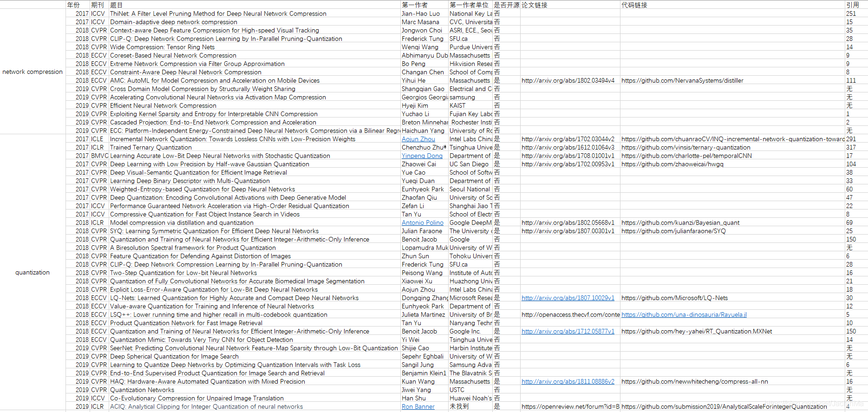
Task: Select 'Quantization Networks' title cell
Action: coord(255,390)
